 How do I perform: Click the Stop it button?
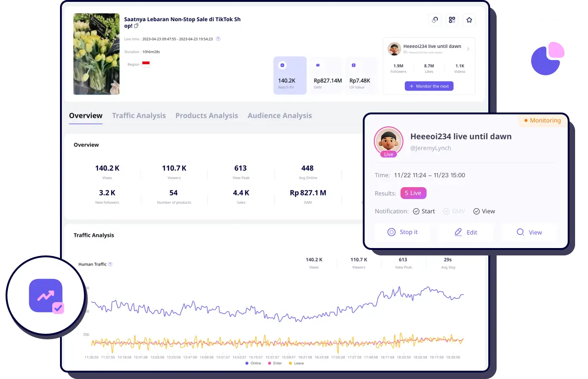click(402, 232)
